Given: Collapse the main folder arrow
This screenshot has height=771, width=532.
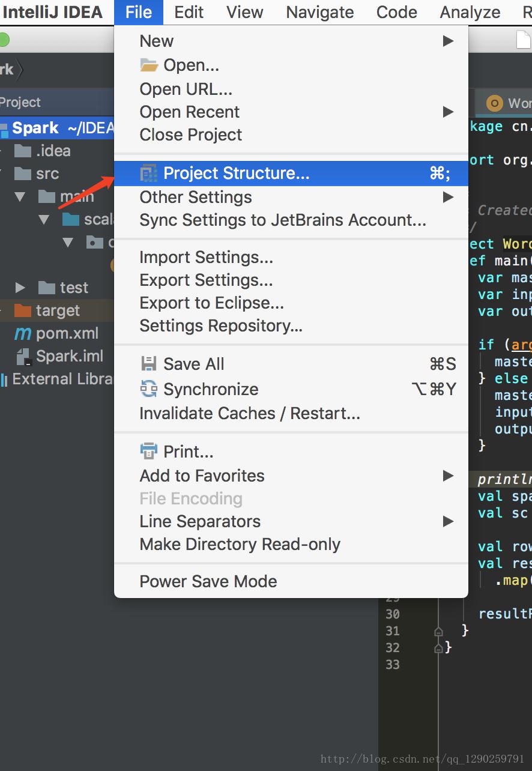Looking at the screenshot, I should point(20,196).
